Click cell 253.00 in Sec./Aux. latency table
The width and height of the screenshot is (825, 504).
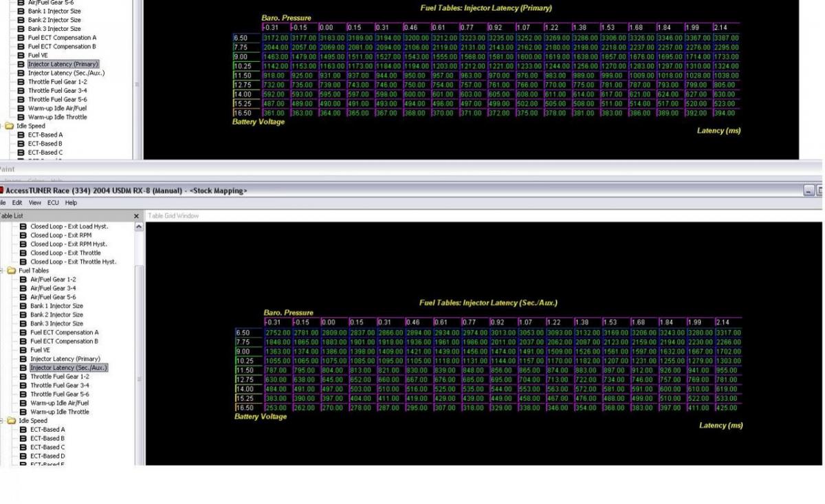tap(278, 408)
